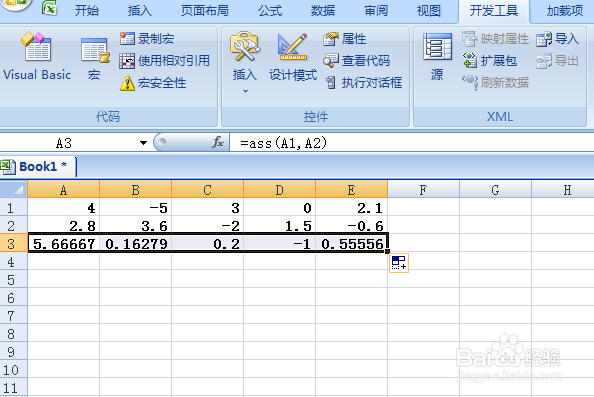Select row 7 header
594x397 pixels.
(14, 316)
